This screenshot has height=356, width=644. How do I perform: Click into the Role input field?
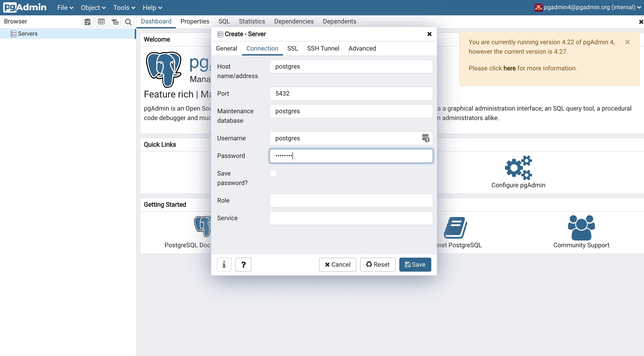(351, 200)
